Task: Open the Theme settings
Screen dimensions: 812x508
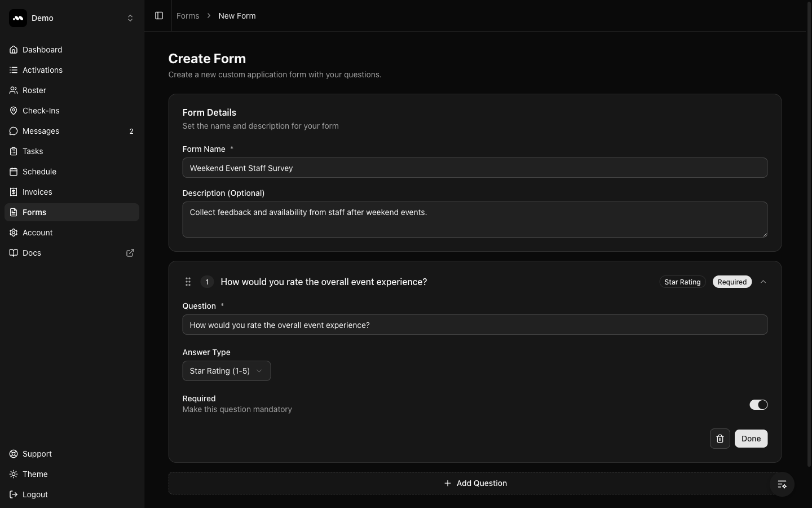Action: [35, 475]
